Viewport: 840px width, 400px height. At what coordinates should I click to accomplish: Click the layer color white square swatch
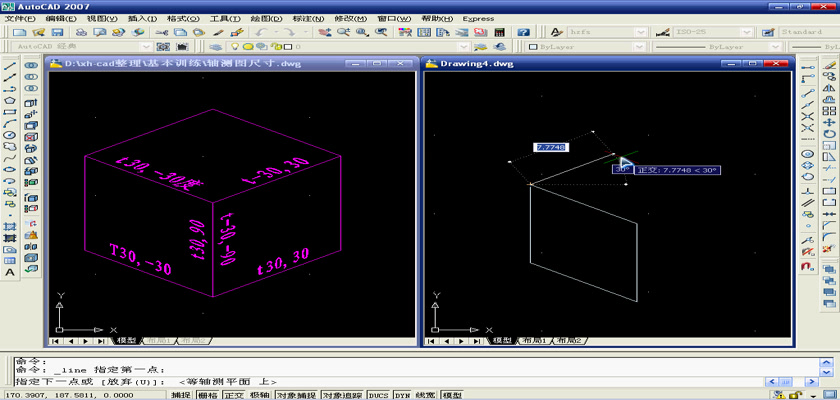(x=288, y=47)
